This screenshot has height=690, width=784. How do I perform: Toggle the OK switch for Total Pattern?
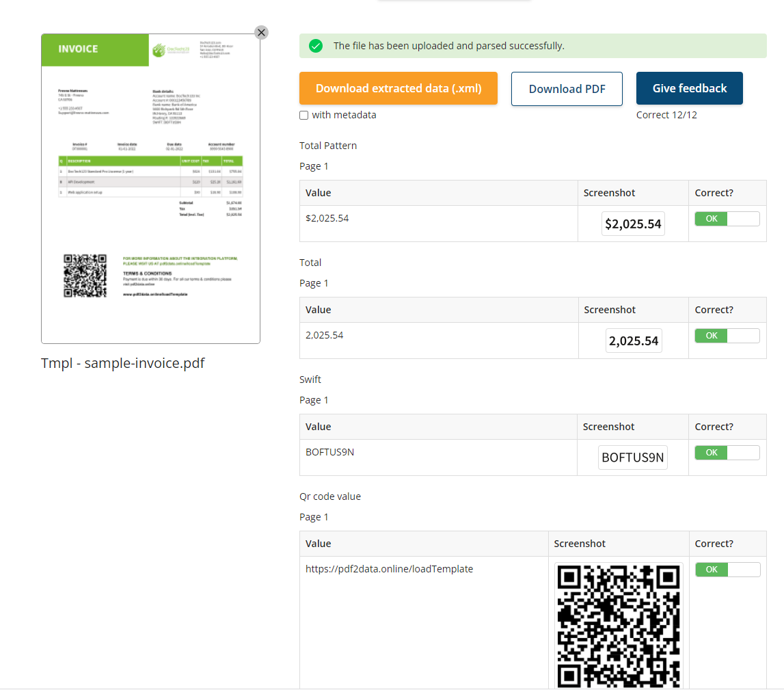(727, 219)
